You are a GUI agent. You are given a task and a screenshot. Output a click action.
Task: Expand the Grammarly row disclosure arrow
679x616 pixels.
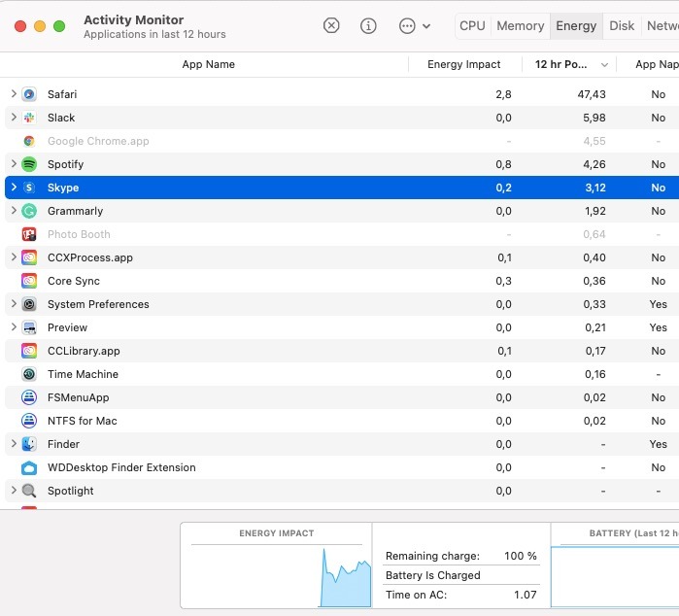click(14, 211)
